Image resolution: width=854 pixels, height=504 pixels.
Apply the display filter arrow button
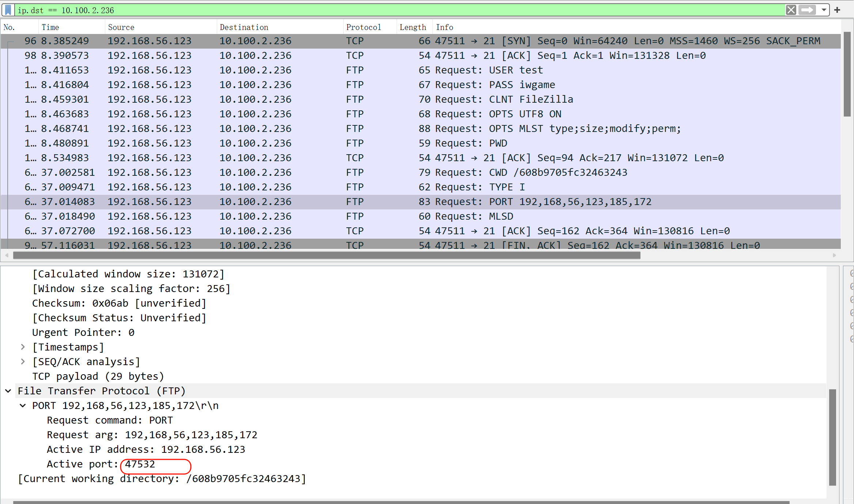(807, 10)
